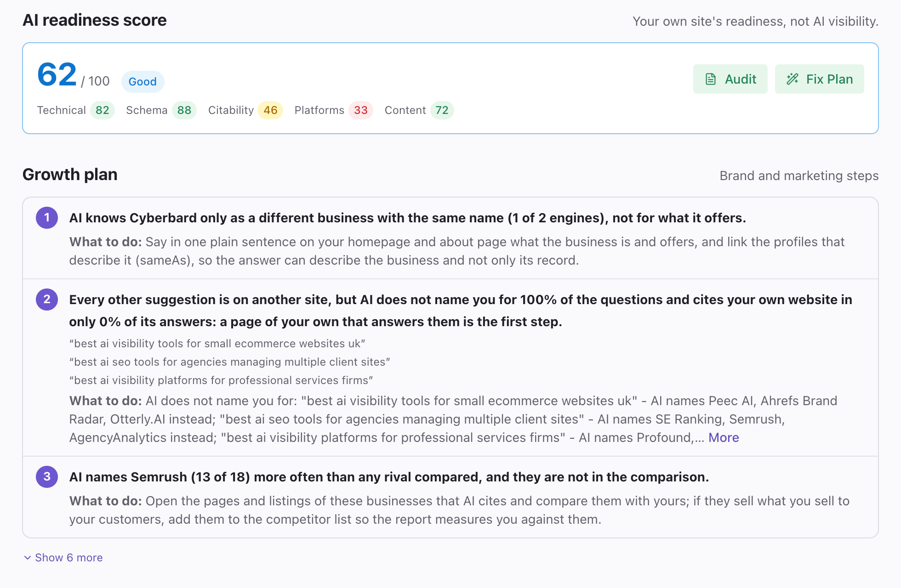Click the 'AI readiness score' section title

[95, 20]
